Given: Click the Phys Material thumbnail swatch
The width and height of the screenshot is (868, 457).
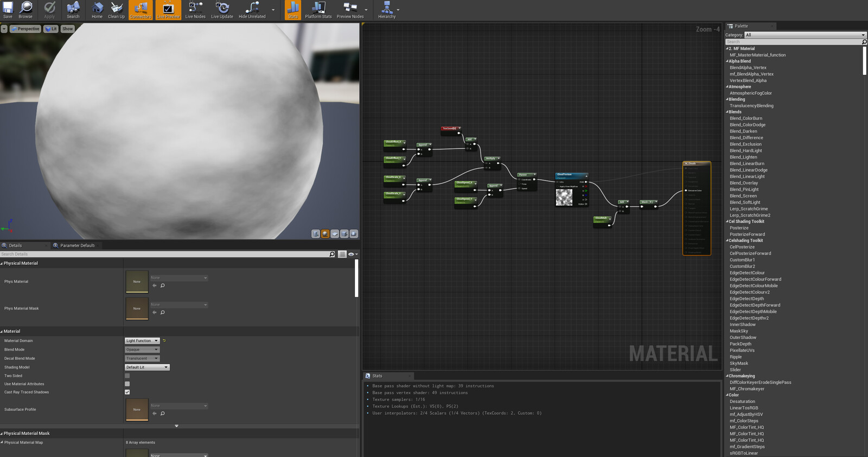Looking at the screenshot, I should click(x=137, y=282).
